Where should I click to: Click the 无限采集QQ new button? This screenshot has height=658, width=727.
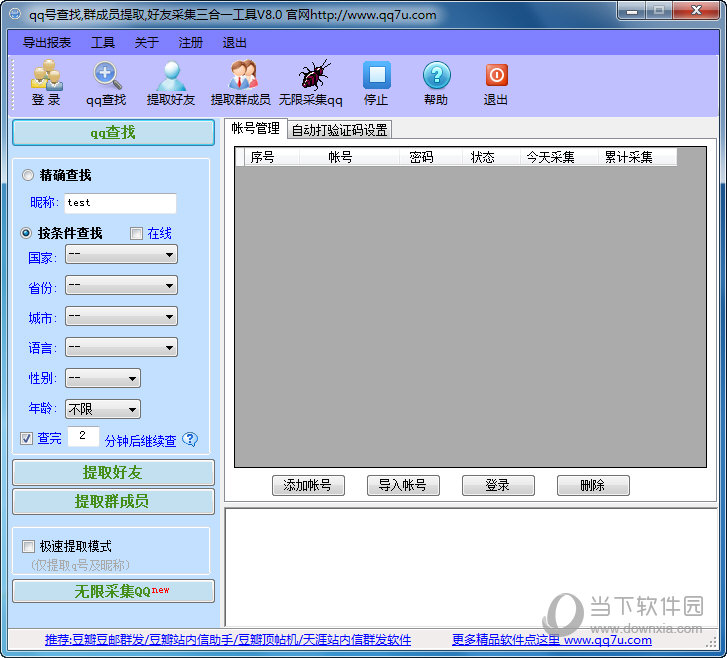point(113,591)
